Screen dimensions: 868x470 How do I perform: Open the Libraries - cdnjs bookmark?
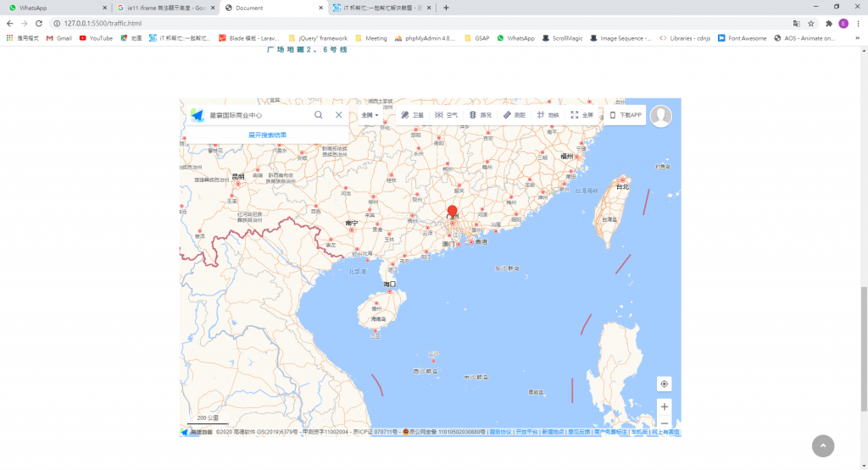(x=685, y=38)
